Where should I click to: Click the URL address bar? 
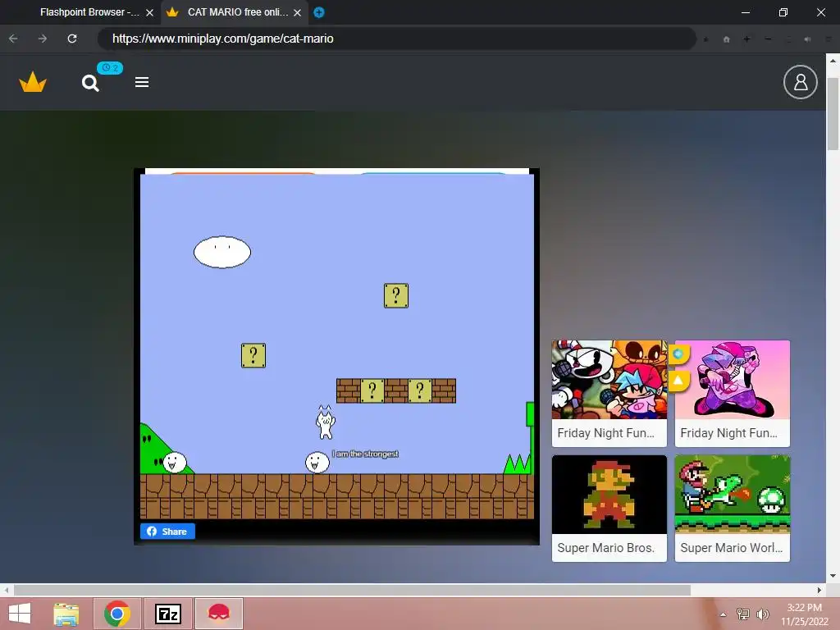pyautogui.click(x=396, y=39)
